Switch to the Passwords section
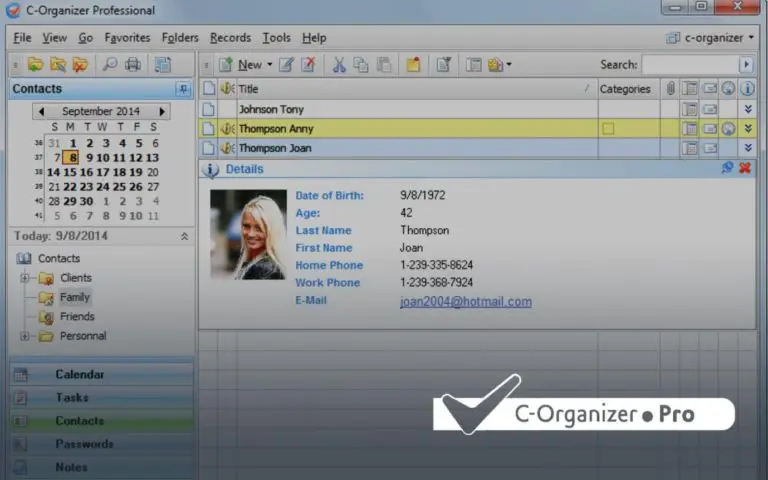This screenshot has height=480, width=768. pyautogui.click(x=101, y=444)
